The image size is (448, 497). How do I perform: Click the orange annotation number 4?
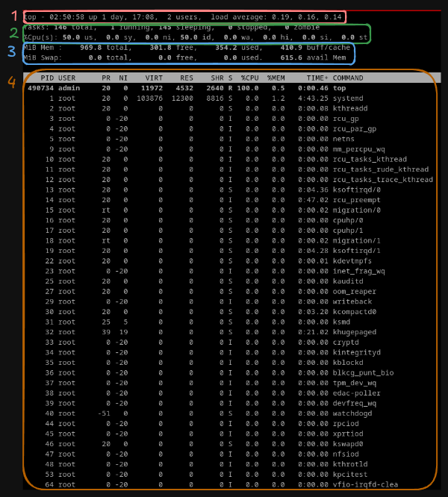pyautogui.click(x=11, y=81)
